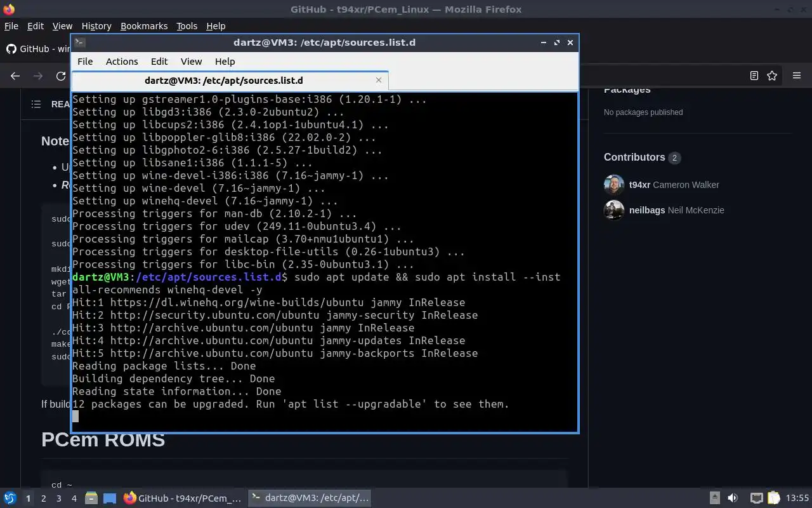Click the 'Building dependency tree... Done' line
Image resolution: width=812 pixels, height=508 pixels.
tap(174, 378)
